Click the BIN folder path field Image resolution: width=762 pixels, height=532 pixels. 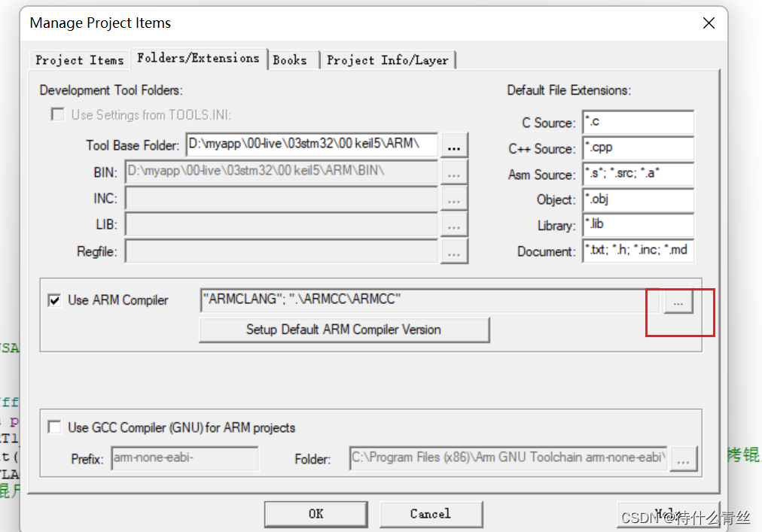click(282, 172)
